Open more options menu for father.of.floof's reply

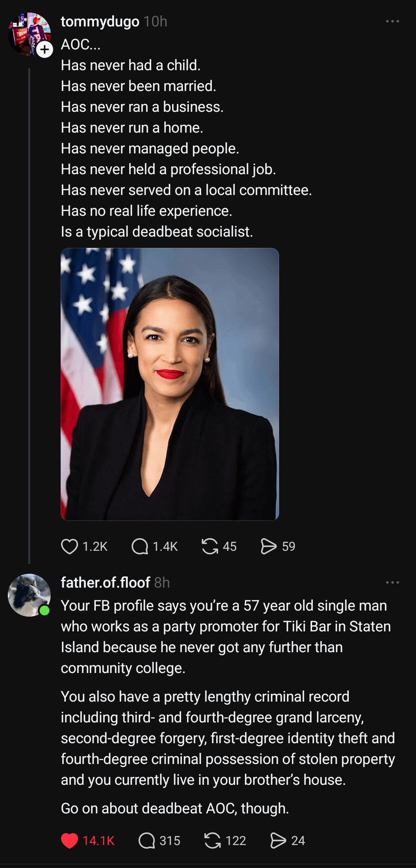pos(392,582)
